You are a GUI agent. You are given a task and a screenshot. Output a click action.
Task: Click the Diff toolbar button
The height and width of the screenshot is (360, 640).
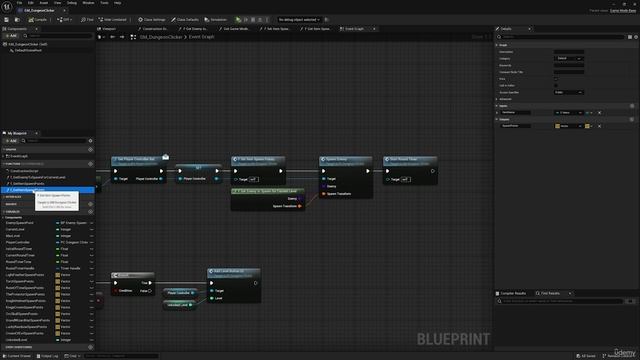[64, 20]
